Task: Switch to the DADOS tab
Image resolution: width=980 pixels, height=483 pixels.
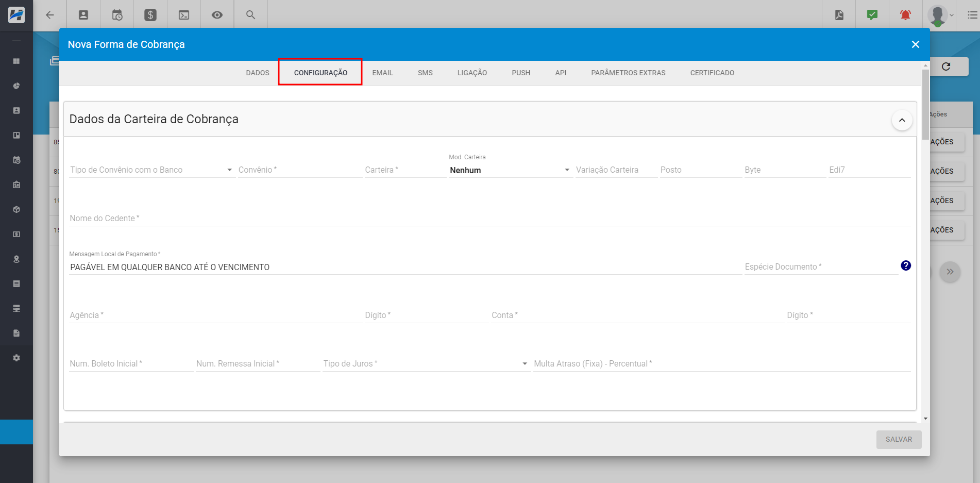Action: pyautogui.click(x=258, y=73)
